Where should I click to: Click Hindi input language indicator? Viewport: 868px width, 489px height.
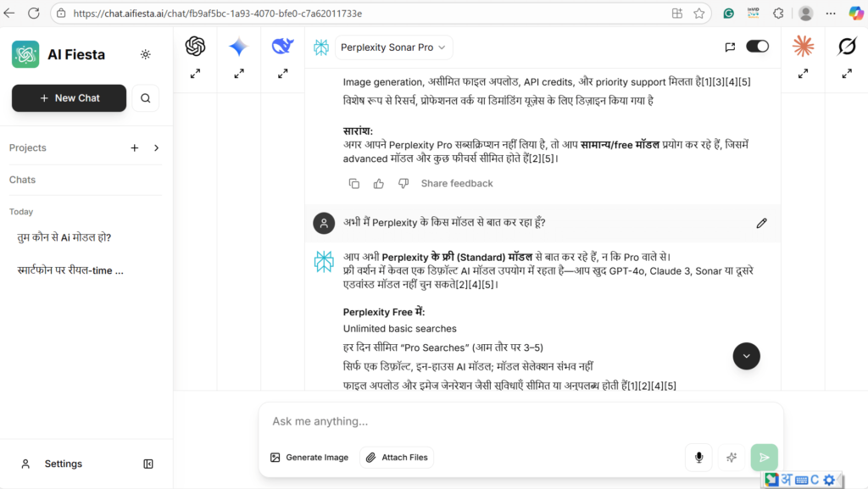pyautogui.click(x=786, y=479)
